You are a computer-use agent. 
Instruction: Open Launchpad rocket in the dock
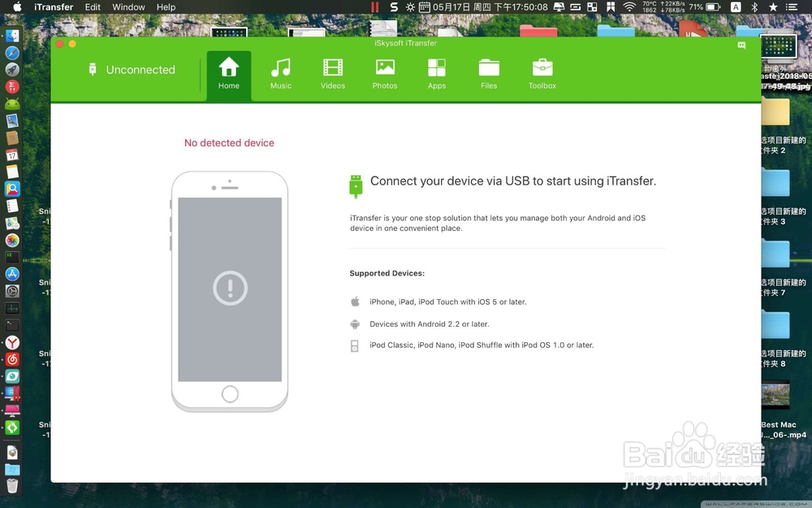[x=12, y=69]
